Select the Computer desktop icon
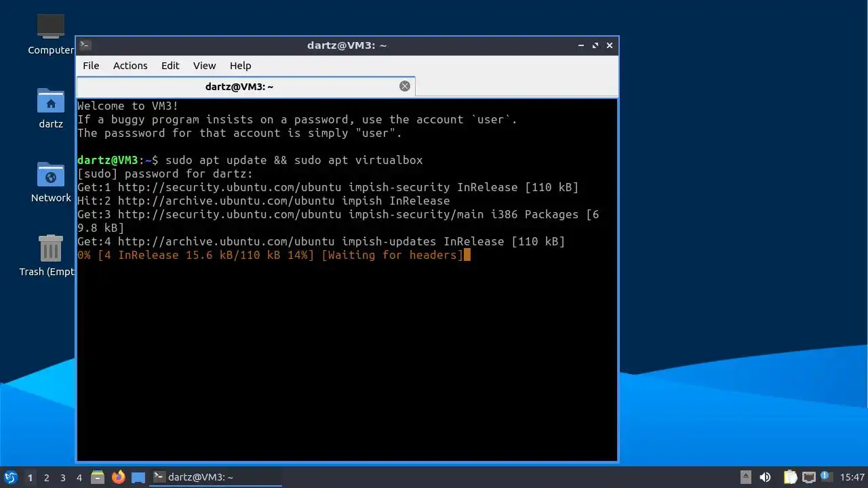The image size is (868, 488). tap(51, 34)
